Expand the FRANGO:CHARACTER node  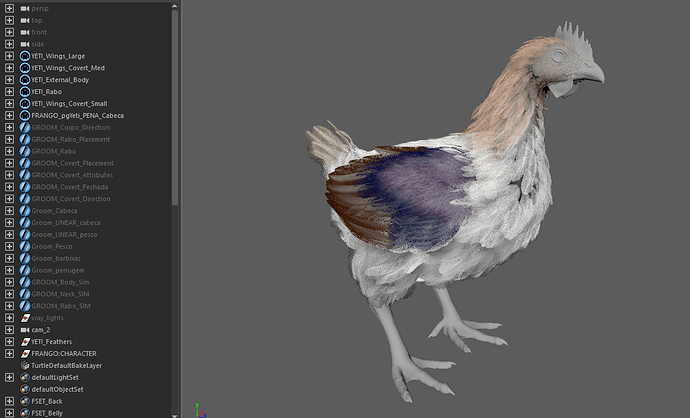pos(9,354)
